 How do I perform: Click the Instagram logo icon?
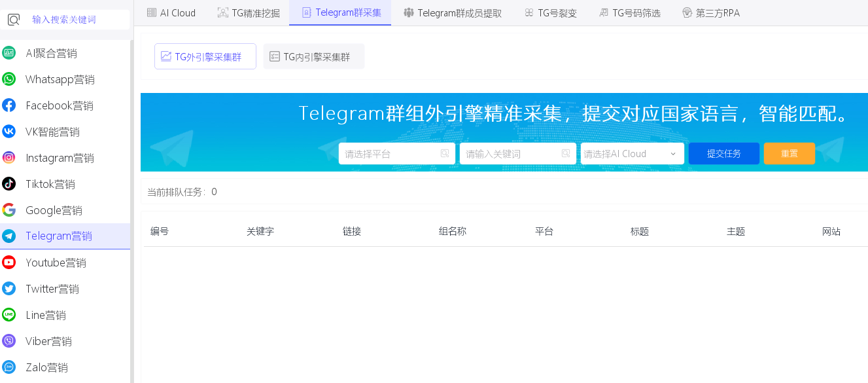[x=9, y=158]
